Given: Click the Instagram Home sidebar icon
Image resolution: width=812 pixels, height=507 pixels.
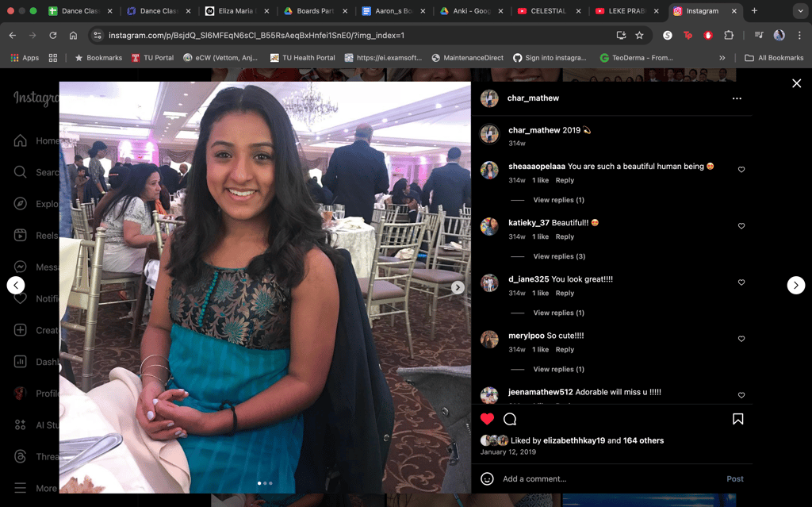Looking at the screenshot, I should pos(20,141).
